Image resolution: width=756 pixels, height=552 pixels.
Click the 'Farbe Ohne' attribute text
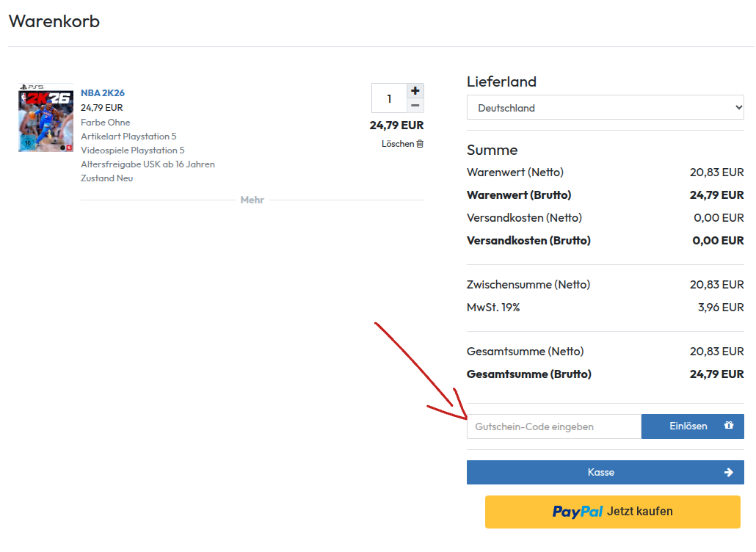105,123
